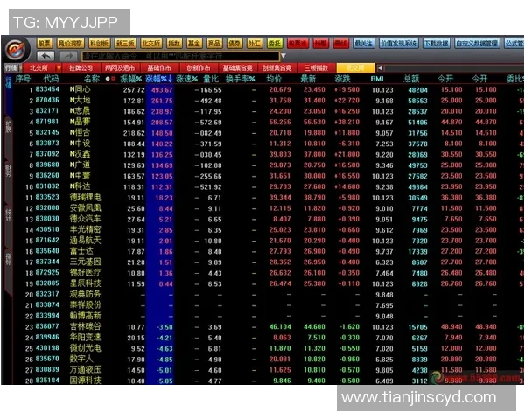Switch to the 两网及退市 tab

coord(120,68)
